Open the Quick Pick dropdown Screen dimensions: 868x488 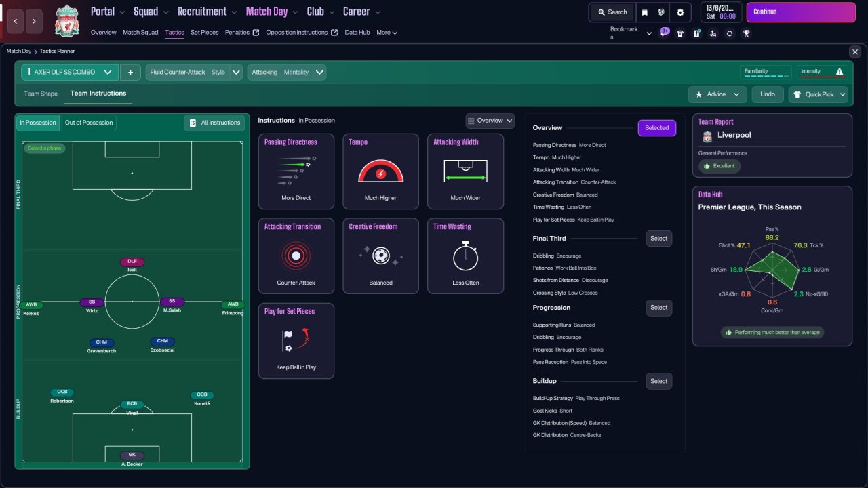(x=818, y=94)
